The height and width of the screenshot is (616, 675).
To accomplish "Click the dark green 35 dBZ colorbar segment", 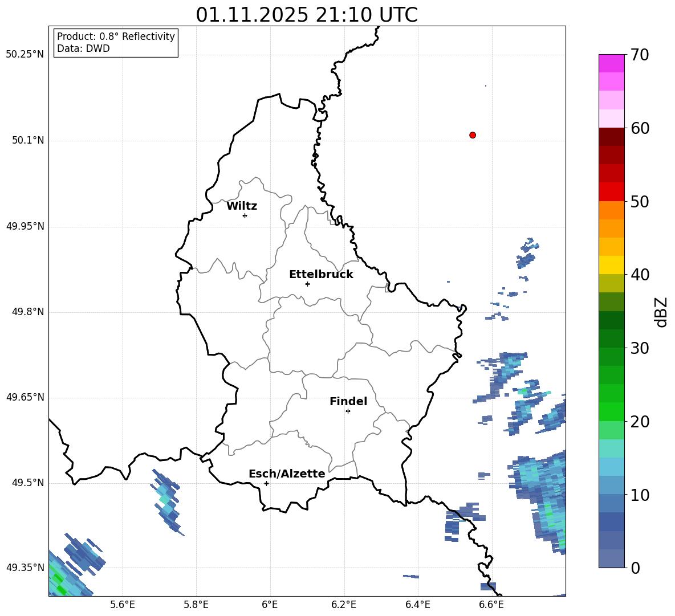I will pyautogui.click(x=611, y=320).
